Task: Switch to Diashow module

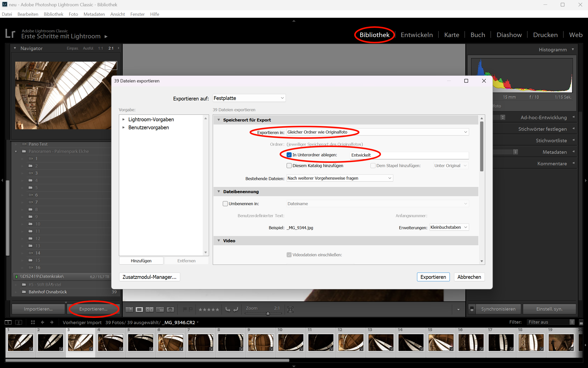Action: (x=509, y=35)
